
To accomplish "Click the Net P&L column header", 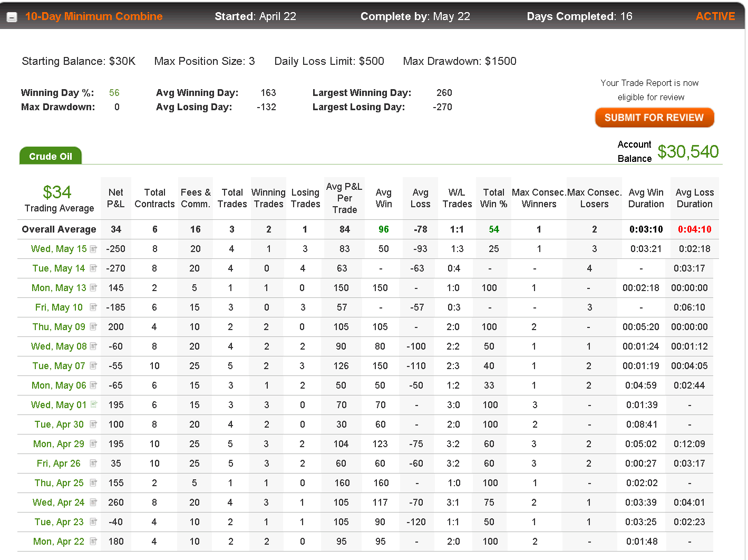I will [x=116, y=198].
